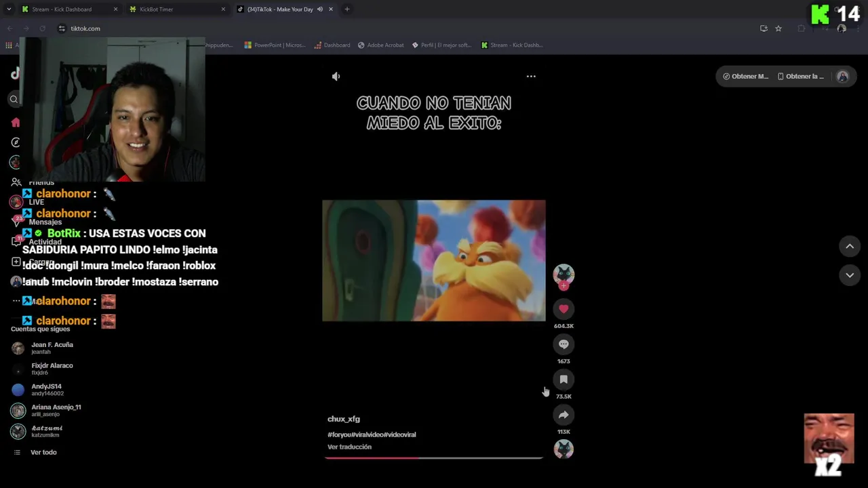Follow creator with red plus badge
Screen dimensions: 868x488
point(564,286)
